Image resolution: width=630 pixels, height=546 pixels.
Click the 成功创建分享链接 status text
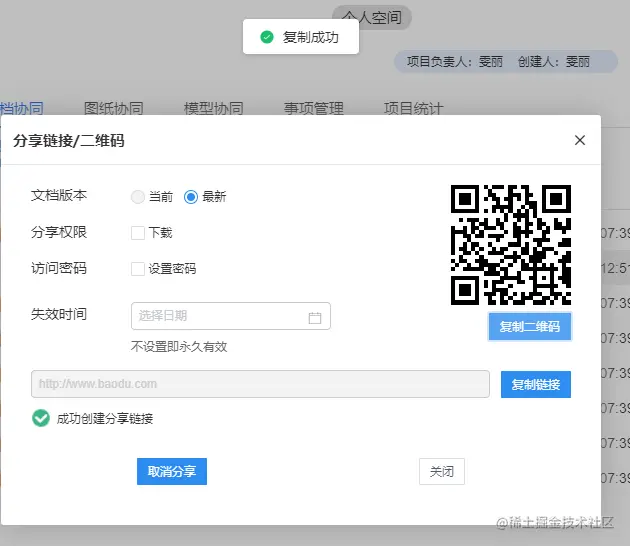(105, 419)
